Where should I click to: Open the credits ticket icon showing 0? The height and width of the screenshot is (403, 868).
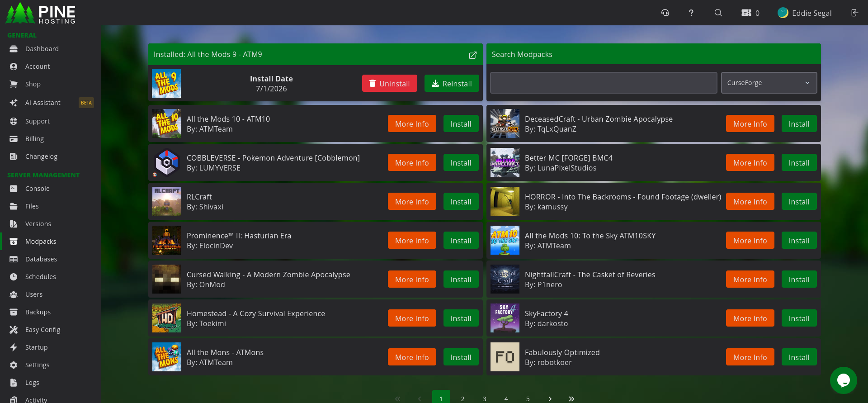point(750,13)
